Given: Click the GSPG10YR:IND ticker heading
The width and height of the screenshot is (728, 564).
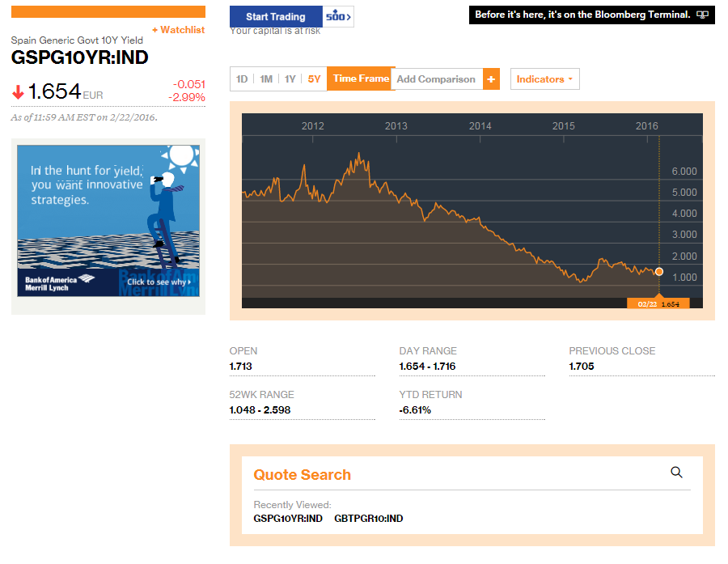Looking at the screenshot, I should click(79, 57).
